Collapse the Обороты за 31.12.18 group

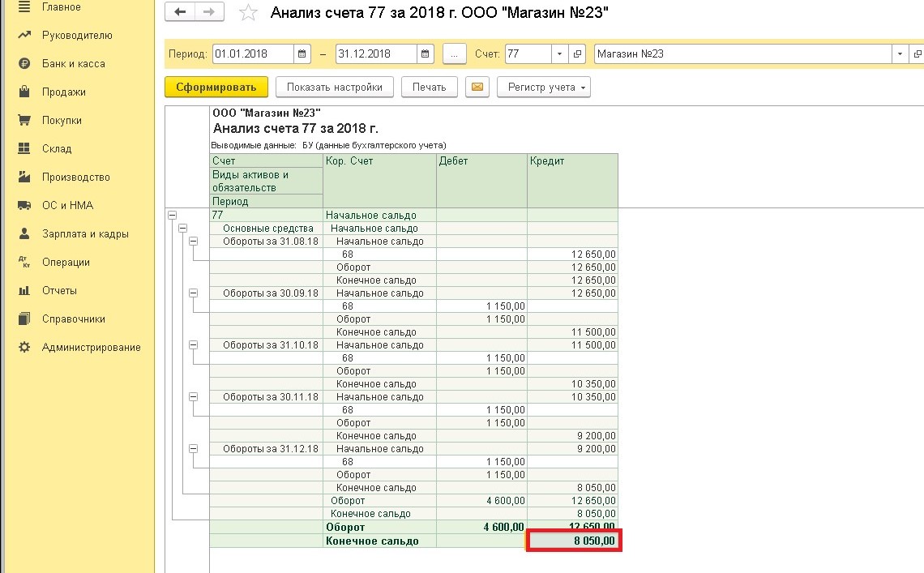click(193, 449)
